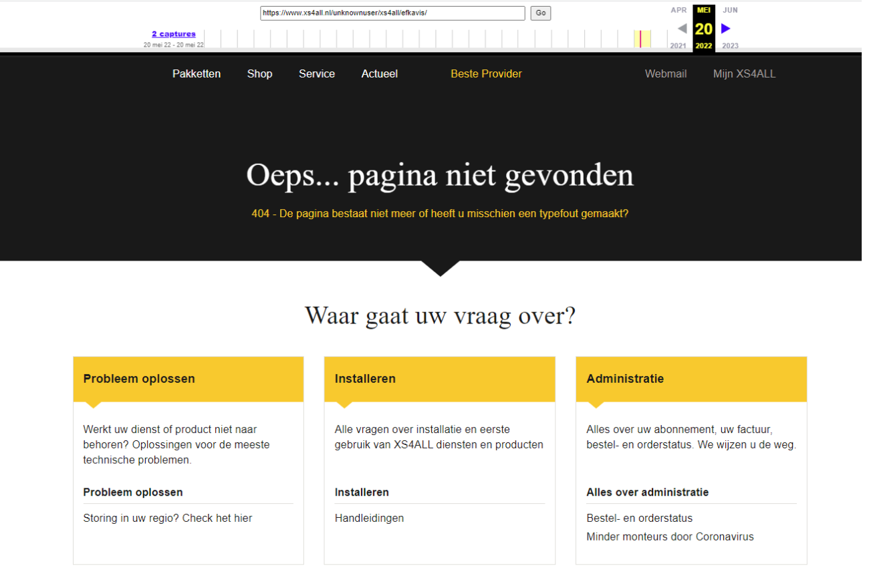Open the bold Probleem oplossen subheading link
This screenshot has width=869, height=588.
[x=133, y=492]
